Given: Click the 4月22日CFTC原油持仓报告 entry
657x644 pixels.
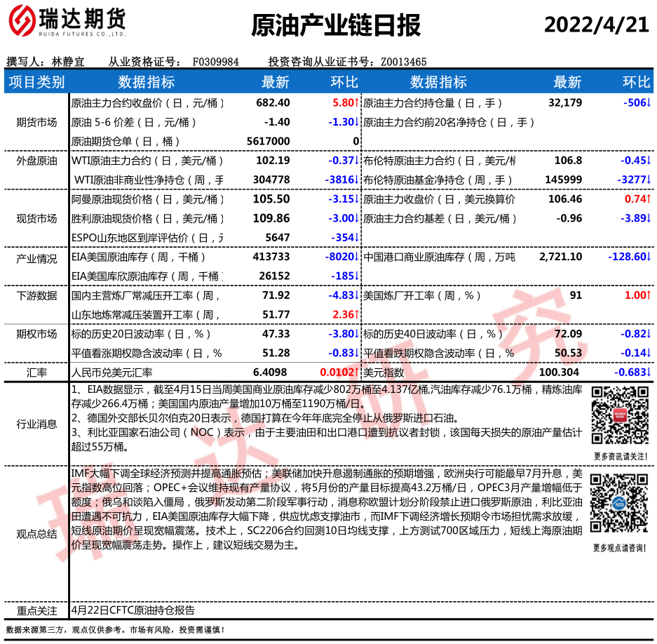Looking at the screenshot, I should [x=133, y=610].
